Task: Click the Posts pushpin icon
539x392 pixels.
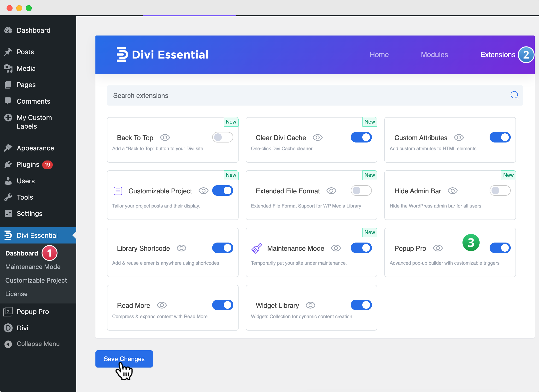Action: click(8, 52)
